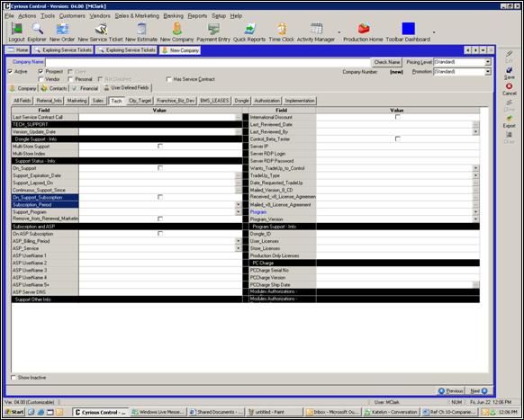Click the Logout toolbar icon
This screenshot has width=524, height=420.
[16, 29]
